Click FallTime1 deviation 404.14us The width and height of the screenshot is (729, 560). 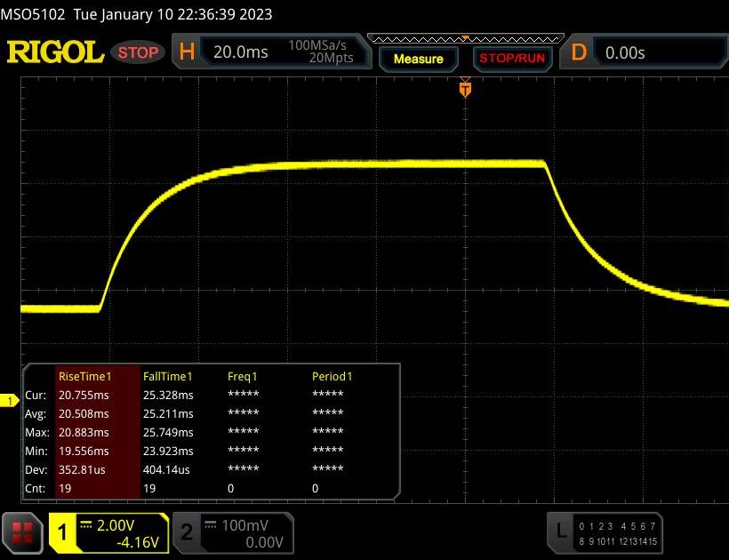click(x=166, y=469)
